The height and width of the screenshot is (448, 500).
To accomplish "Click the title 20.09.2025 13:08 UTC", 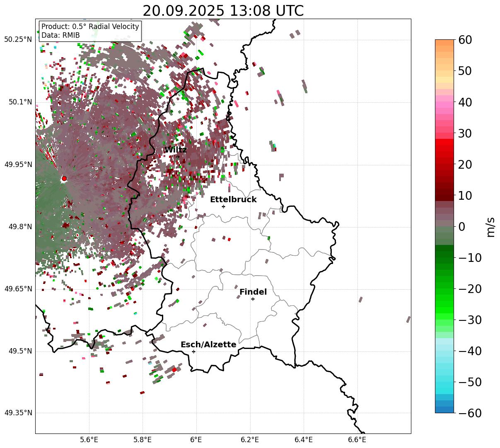I will coord(223,10).
